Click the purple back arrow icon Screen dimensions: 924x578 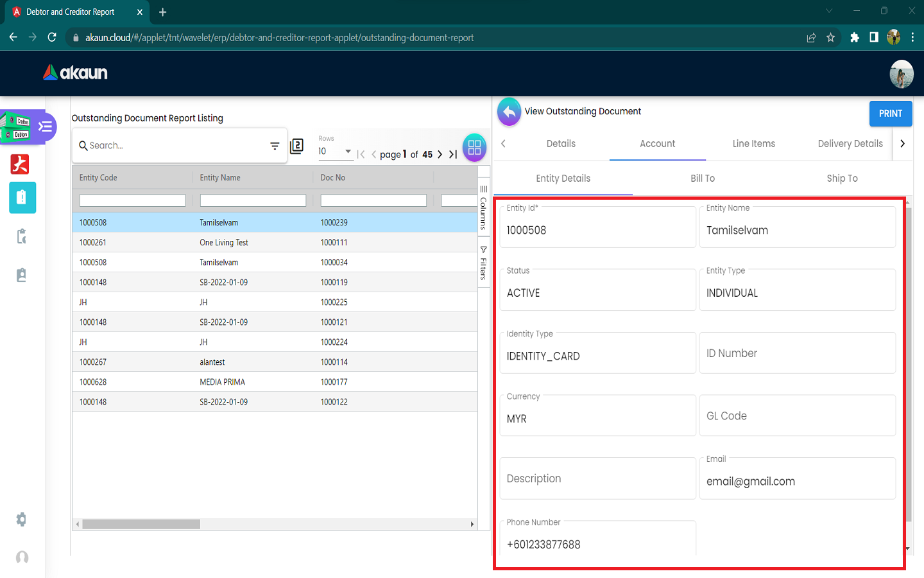coord(509,112)
